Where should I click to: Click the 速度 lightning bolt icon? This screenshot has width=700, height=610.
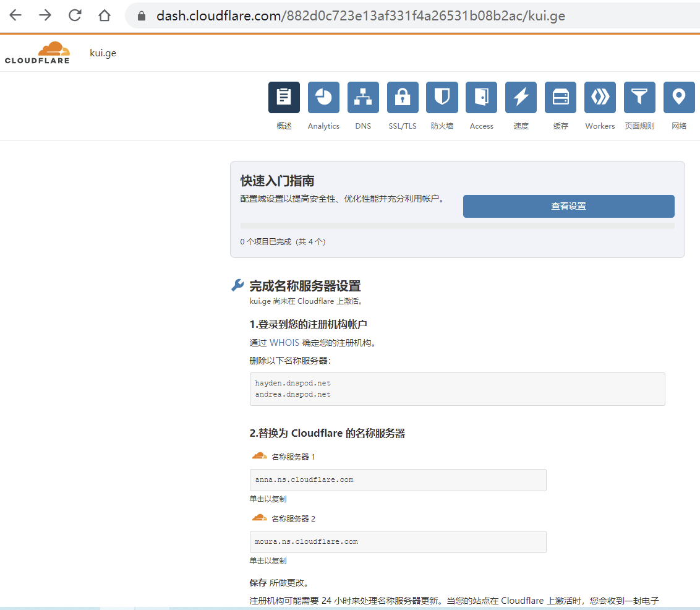(521, 97)
